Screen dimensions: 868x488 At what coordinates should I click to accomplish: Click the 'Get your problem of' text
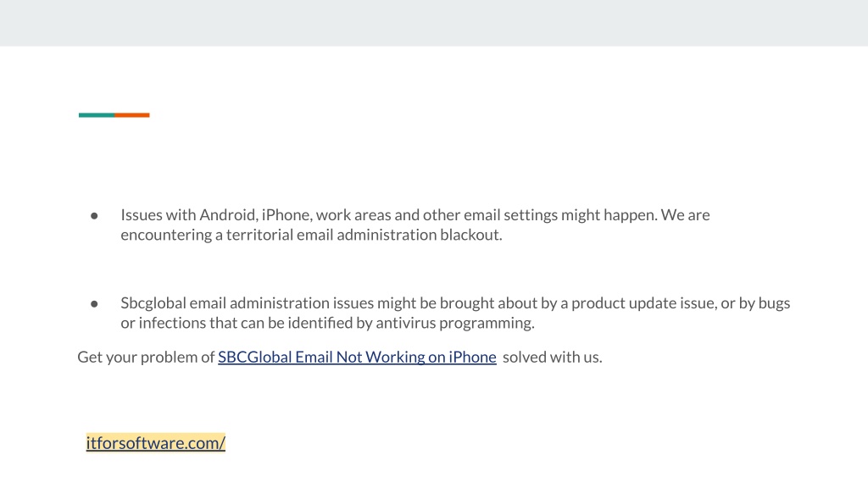[x=146, y=357]
